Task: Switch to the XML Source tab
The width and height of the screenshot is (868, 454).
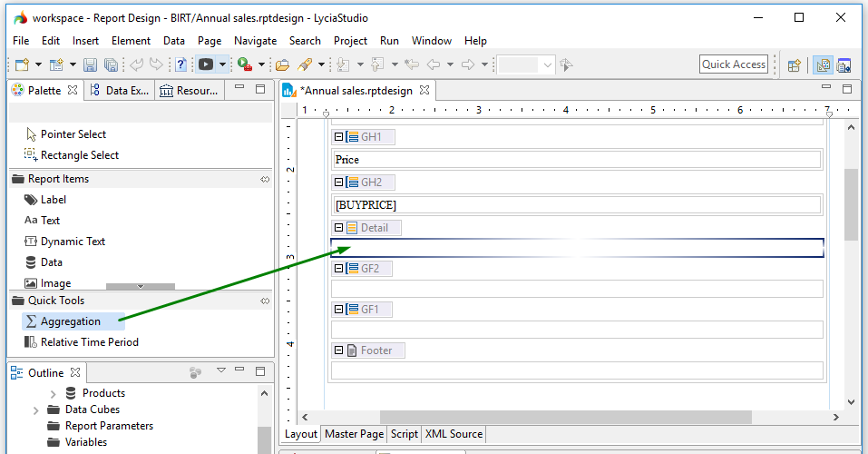Action: (x=454, y=434)
